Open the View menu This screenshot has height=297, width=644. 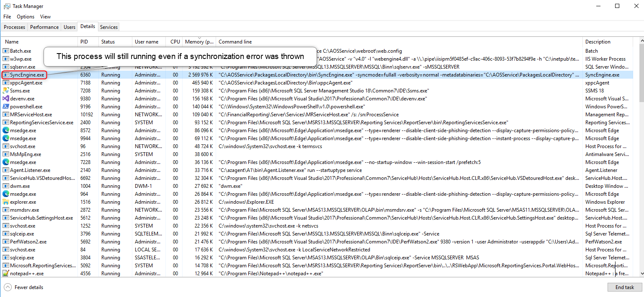[x=45, y=16]
